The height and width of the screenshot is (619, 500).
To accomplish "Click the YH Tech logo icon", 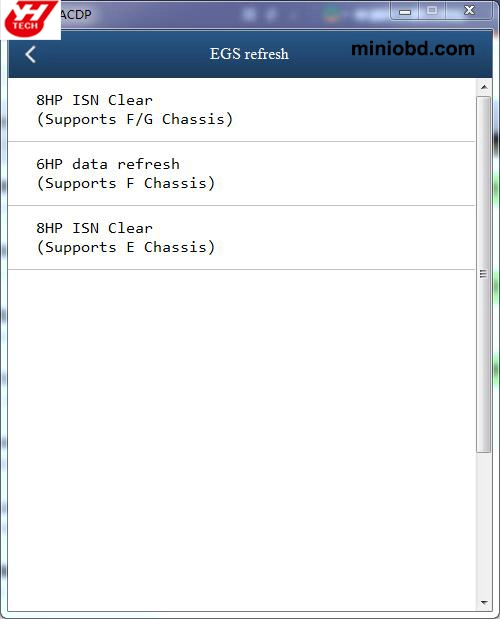I will click(x=30, y=19).
